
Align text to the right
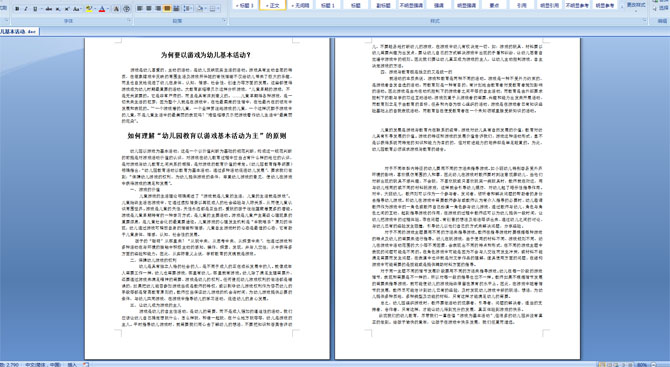point(158,9)
